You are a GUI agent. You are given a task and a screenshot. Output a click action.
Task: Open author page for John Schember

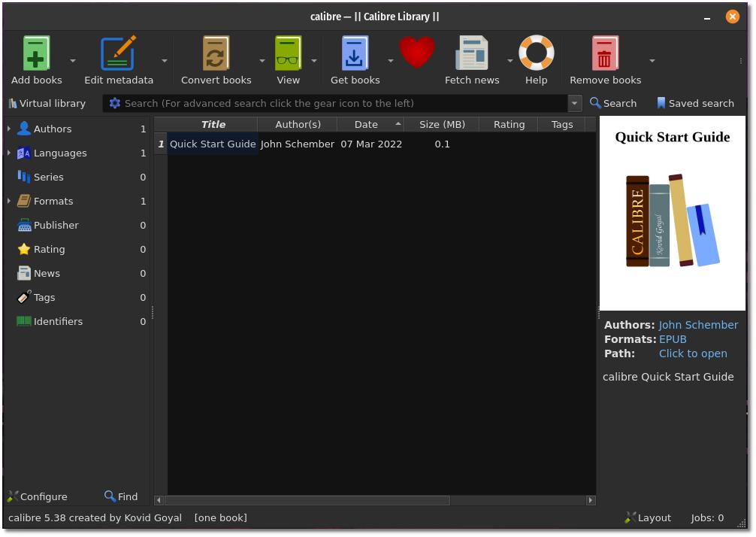pos(698,325)
